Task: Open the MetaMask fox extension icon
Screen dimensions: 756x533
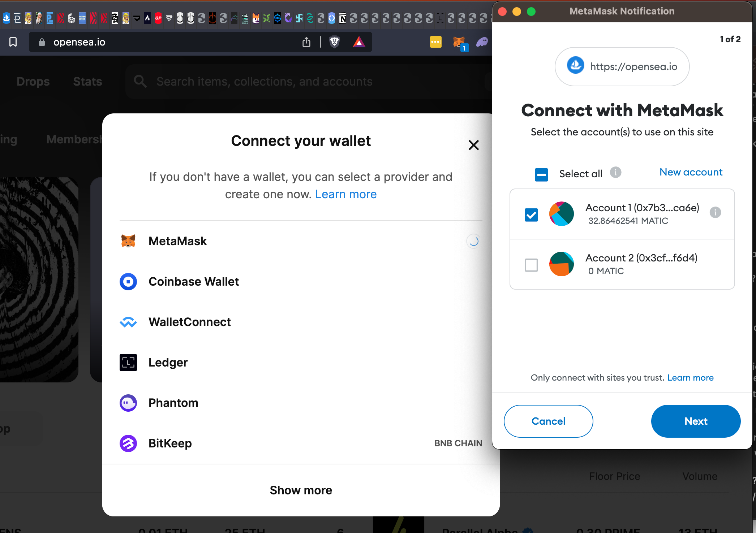Action: click(460, 43)
